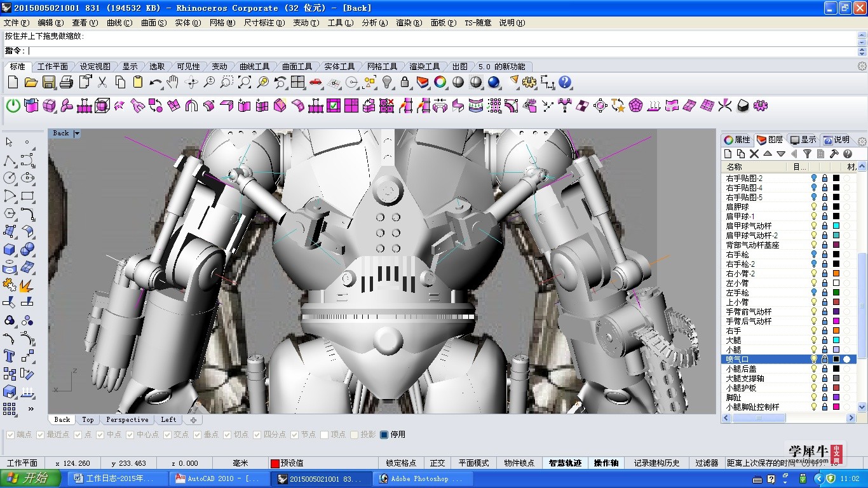Toggle 正交 ortho mode in status bar
This screenshot has height=488, width=868.
437,463
